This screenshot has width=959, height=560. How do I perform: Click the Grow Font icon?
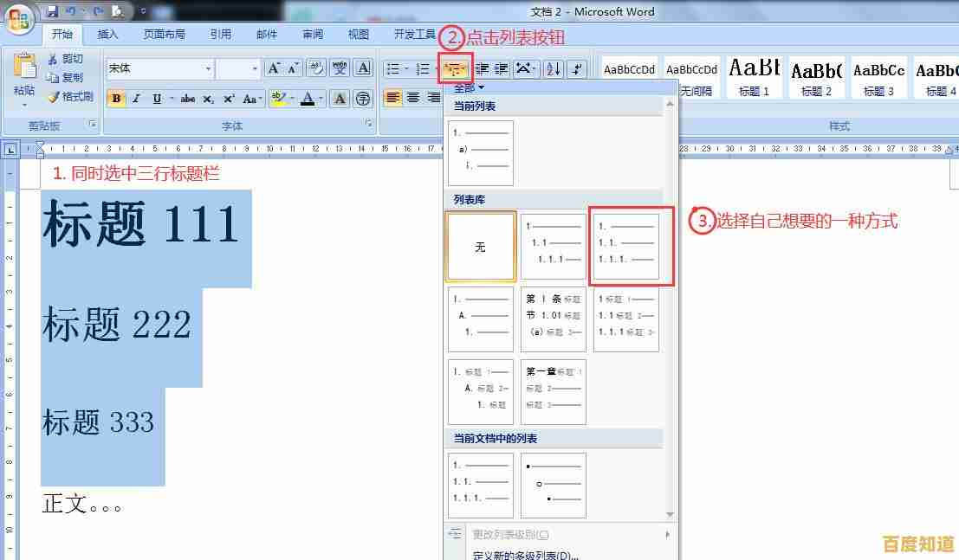pos(272,68)
